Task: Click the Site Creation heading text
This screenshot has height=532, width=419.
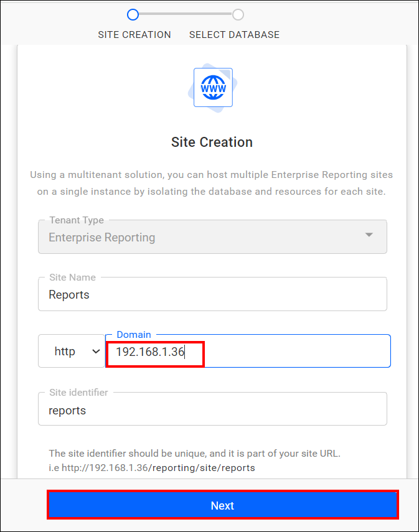Action: [x=212, y=142]
